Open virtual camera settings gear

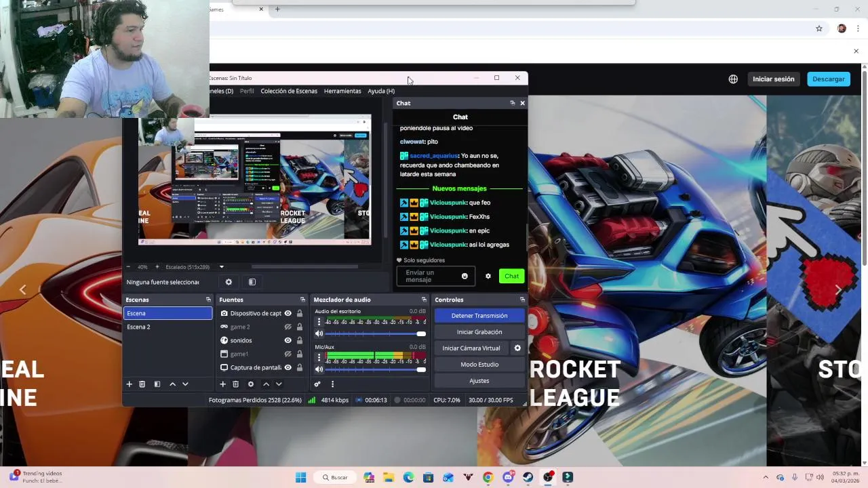[x=517, y=348]
